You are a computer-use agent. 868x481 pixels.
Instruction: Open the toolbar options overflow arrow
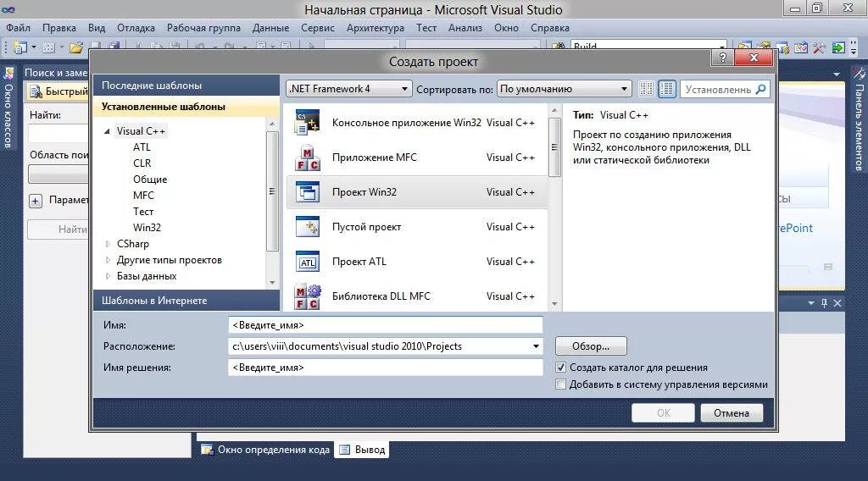point(854,48)
